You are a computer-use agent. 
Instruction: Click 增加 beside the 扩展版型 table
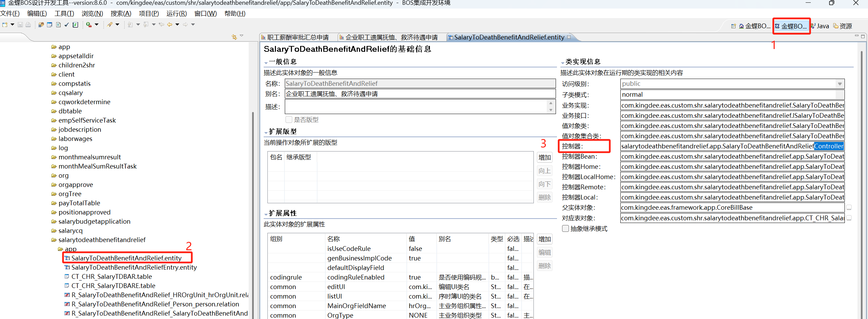click(x=544, y=158)
